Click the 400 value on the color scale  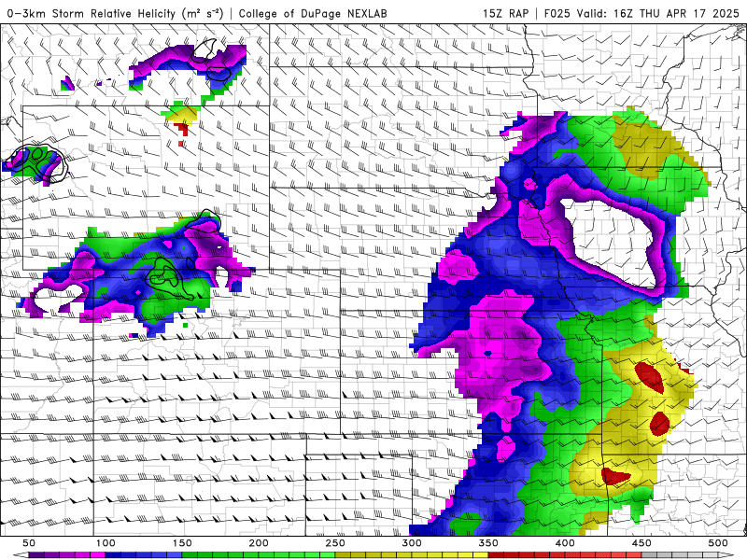(x=565, y=543)
